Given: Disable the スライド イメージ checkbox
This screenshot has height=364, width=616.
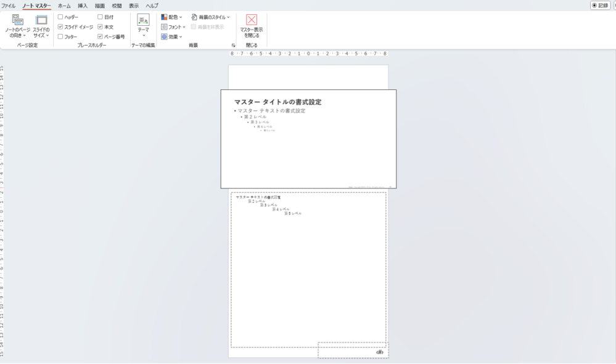Looking at the screenshot, I should point(60,27).
